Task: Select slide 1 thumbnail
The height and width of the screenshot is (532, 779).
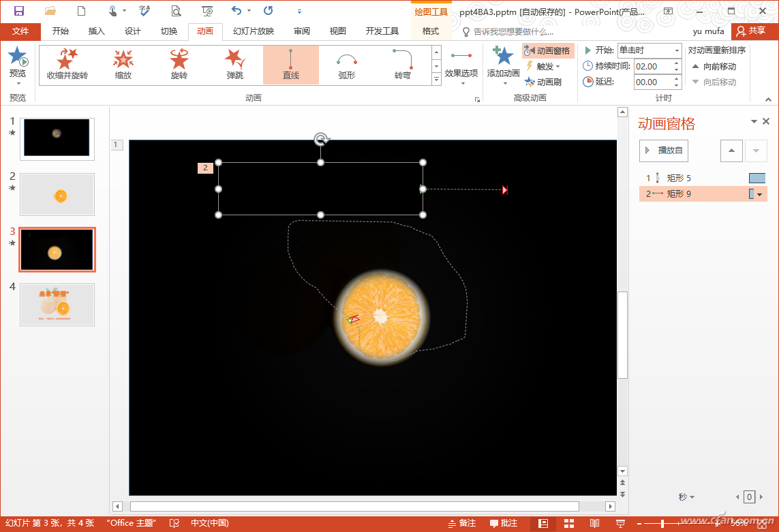Action: click(57, 139)
